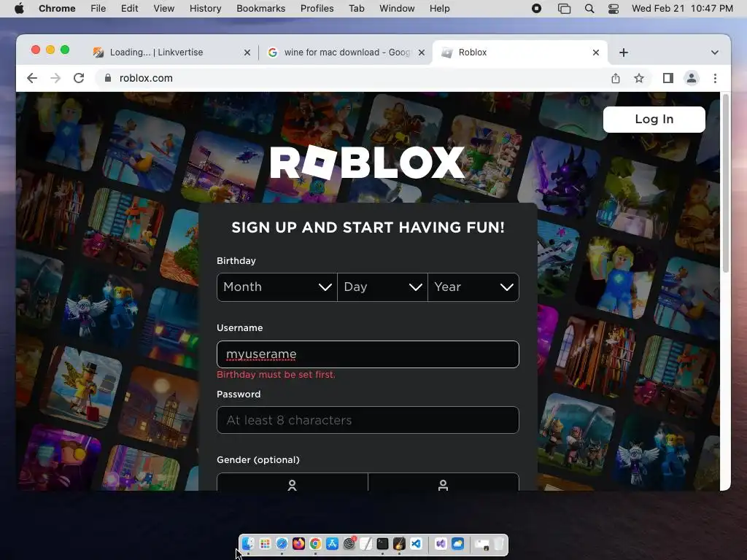Open the Chrome profile avatar menu
This screenshot has height=560, width=747.
(x=692, y=78)
